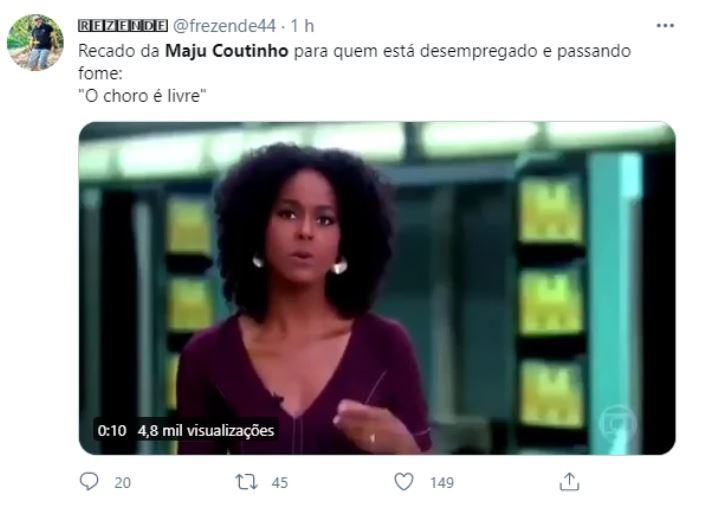Viewport: 714px width, 506px height.
Task: Open the @frezende44 handle link
Action: pyautogui.click(x=224, y=26)
